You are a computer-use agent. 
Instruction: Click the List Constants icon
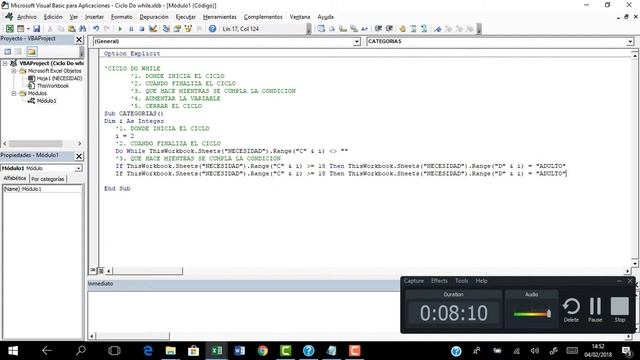point(332,29)
